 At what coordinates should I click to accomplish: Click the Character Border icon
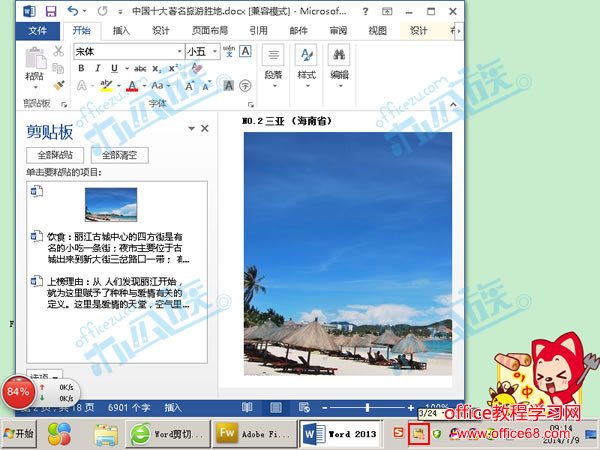(x=245, y=51)
